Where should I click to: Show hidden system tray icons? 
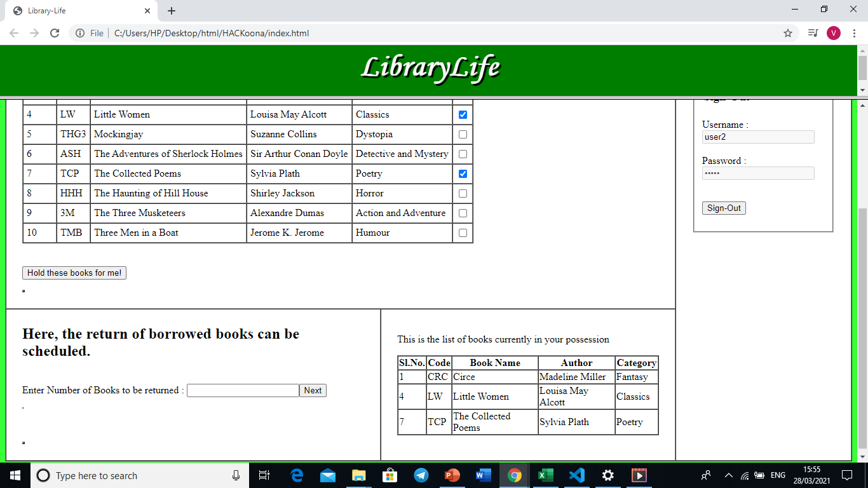(x=729, y=475)
